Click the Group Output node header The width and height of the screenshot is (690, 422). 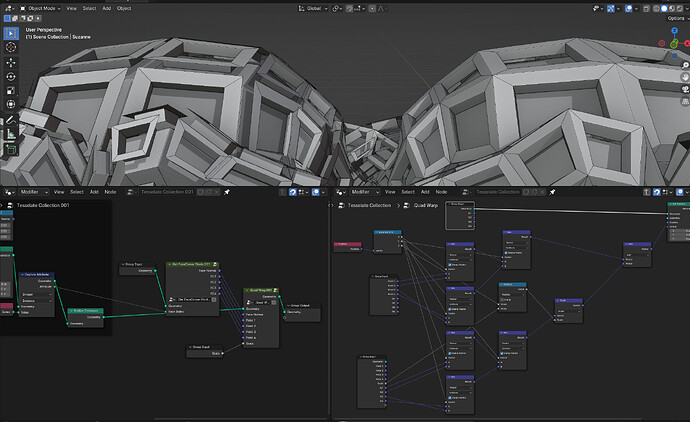click(302, 305)
